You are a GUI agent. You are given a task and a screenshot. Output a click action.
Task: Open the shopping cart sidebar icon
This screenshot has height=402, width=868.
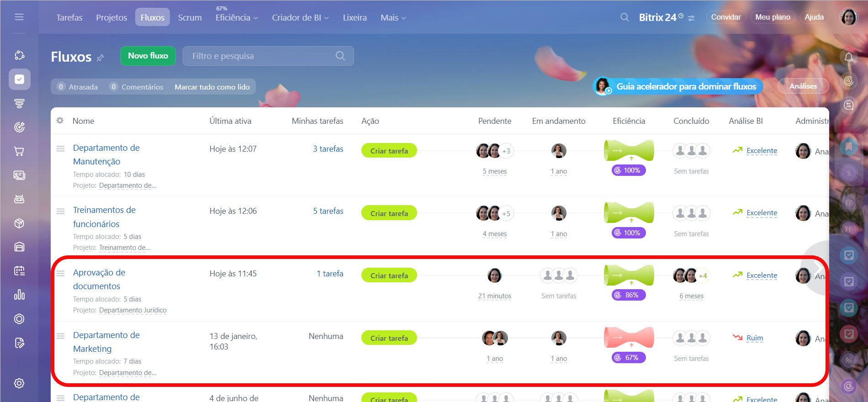[x=19, y=151]
